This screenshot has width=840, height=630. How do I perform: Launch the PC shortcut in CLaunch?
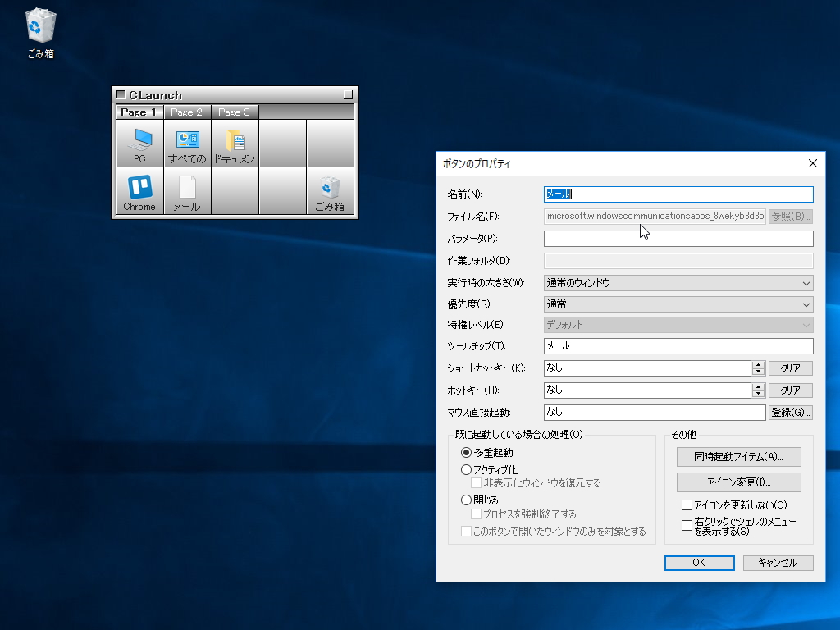click(x=139, y=144)
